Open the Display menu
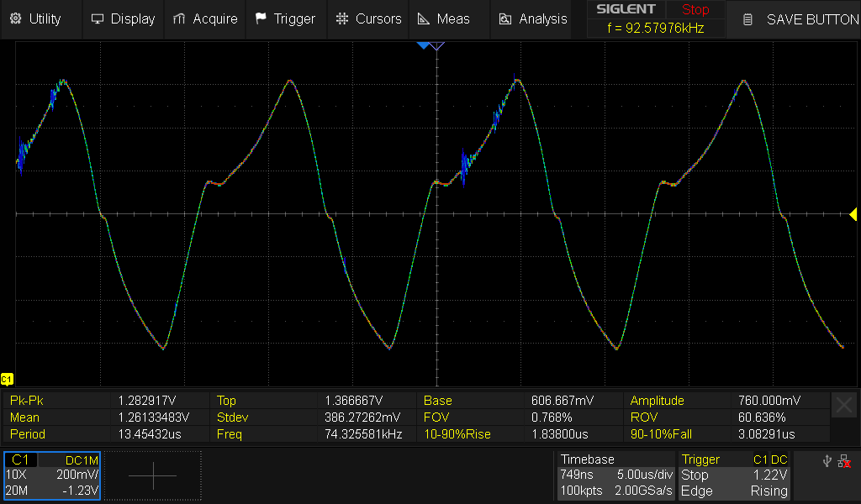Viewport: 861px width, 504px height. 123,18
